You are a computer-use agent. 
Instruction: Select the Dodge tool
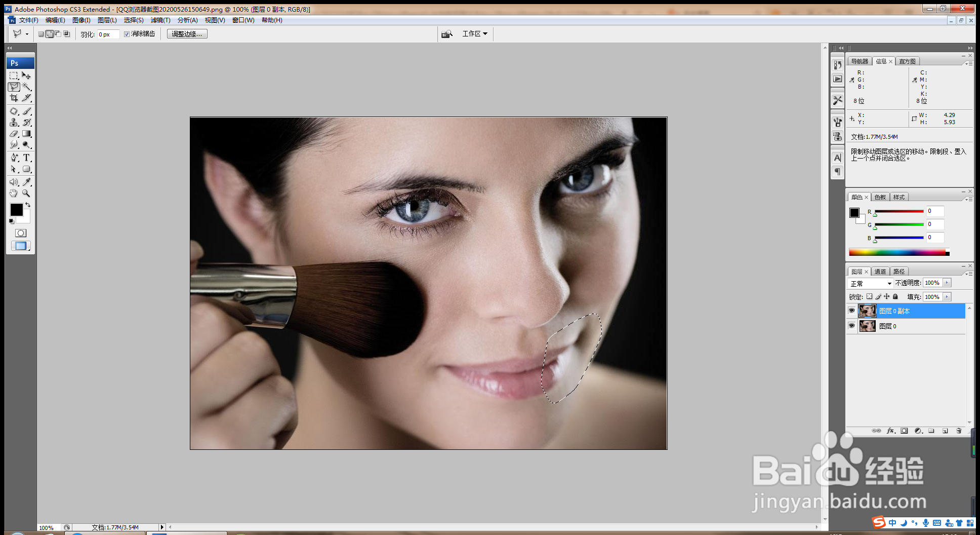pyautogui.click(x=27, y=144)
